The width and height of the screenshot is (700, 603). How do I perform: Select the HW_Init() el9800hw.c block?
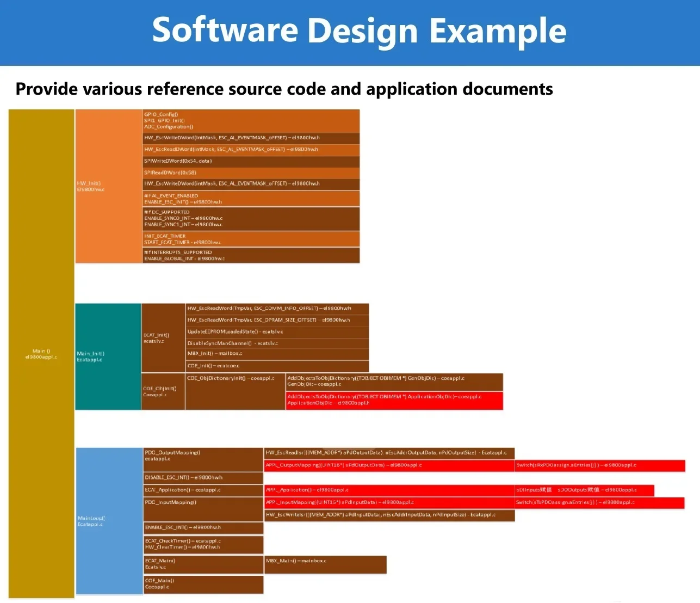coord(108,186)
